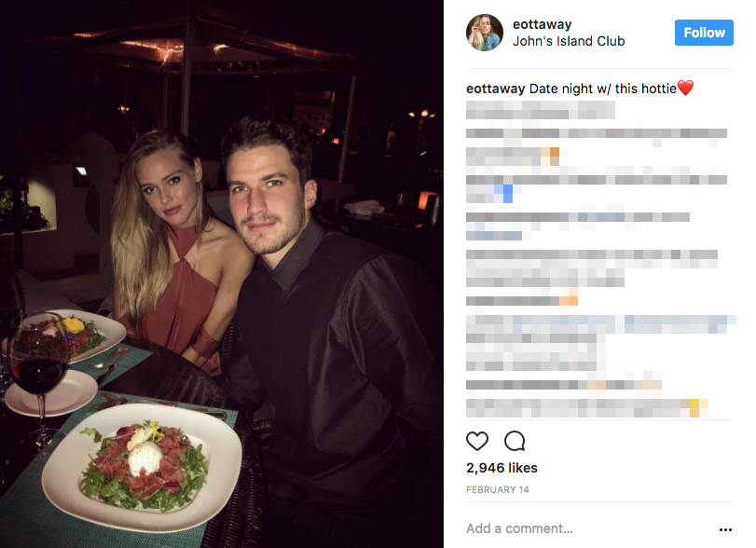Like the post with the heart icon
The width and height of the screenshot is (756, 548).
pos(477,441)
